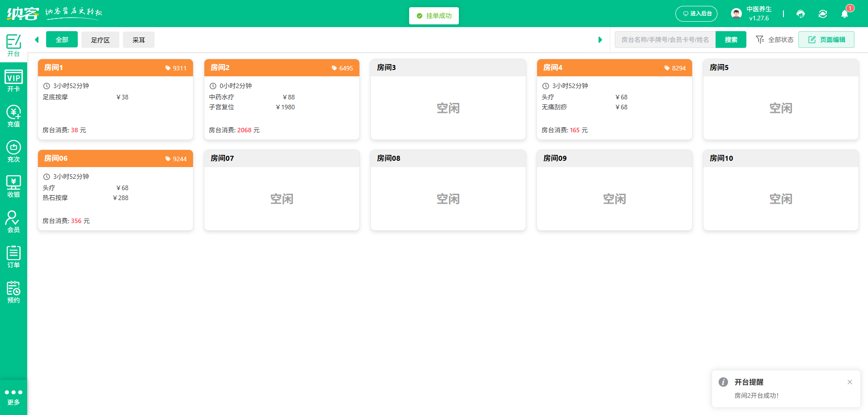Collapse tabs using the left arrow
The height and width of the screenshot is (415, 868).
coord(37,40)
